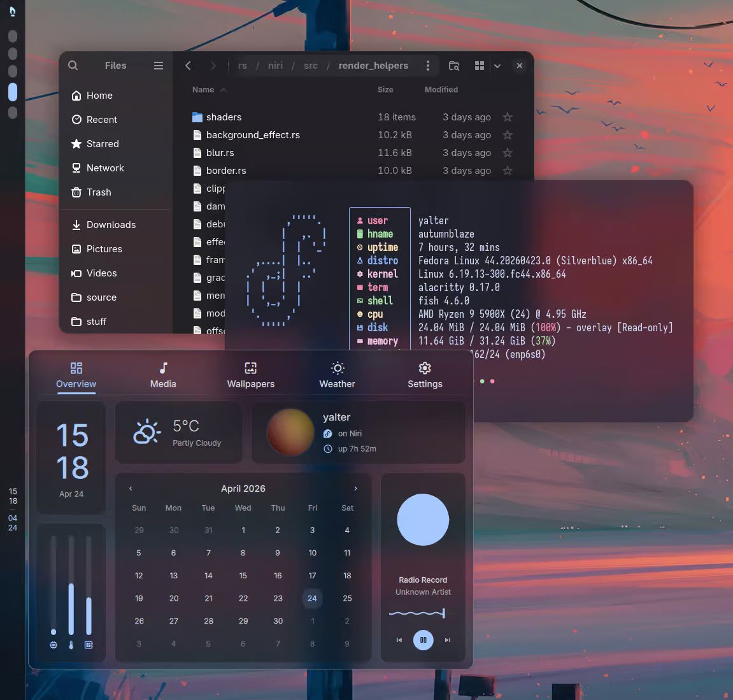Navigate back in the Files window
The height and width of the screenshot is (700, 733).
[188, 66]
